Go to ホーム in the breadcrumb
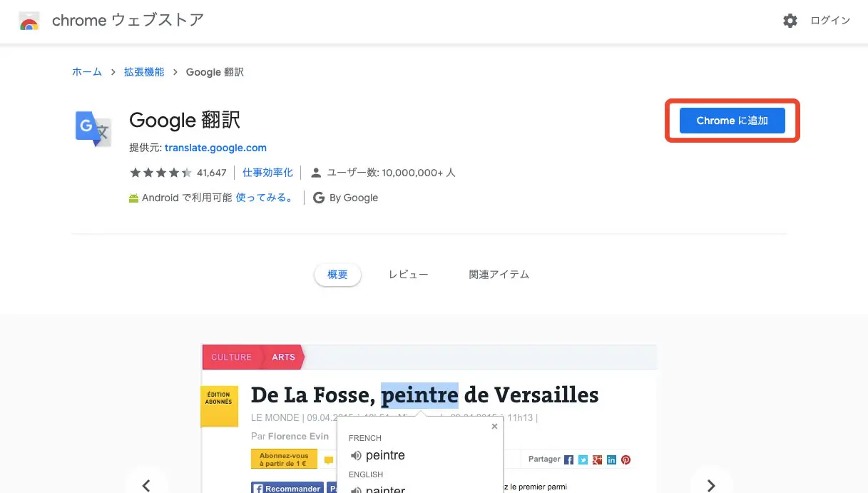Image resolution: width=868 pixels, height=493 pixels. (x=87, y=72)
